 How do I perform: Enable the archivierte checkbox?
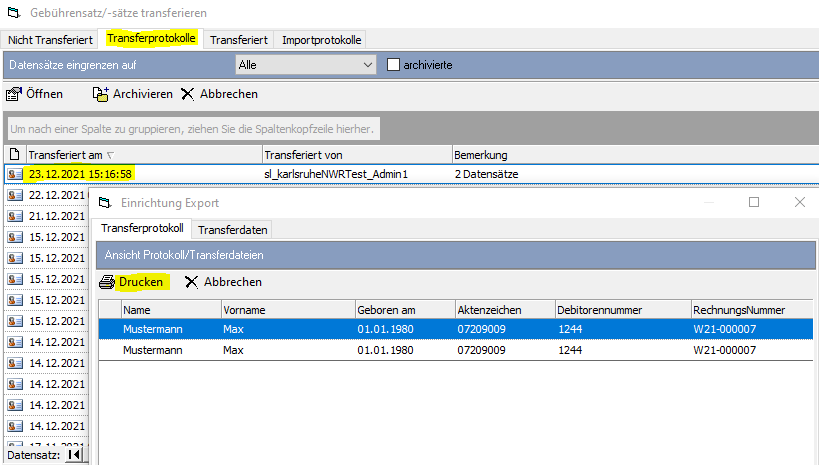393,64
